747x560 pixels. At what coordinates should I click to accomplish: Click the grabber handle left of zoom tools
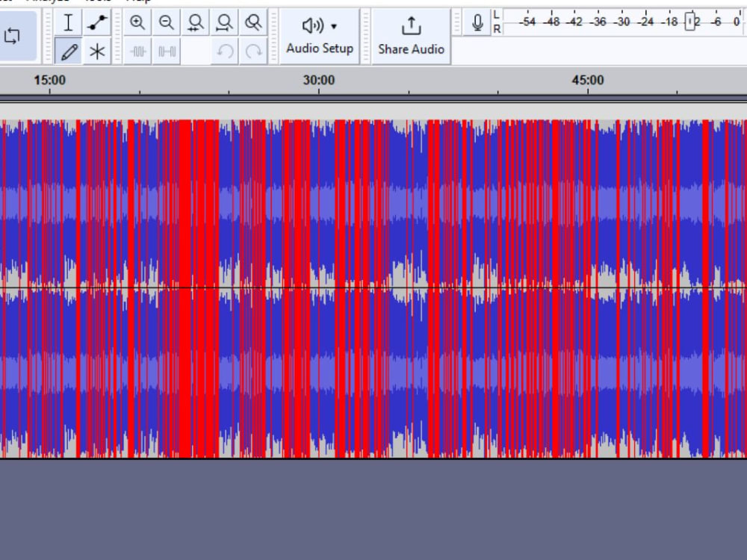tap(117, 36)
